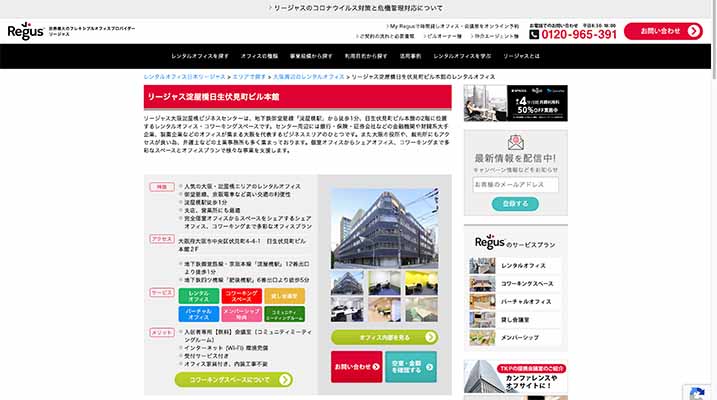Open the リージャスとは menu
This screenshot has width=717, height=400.
(521, 56)
